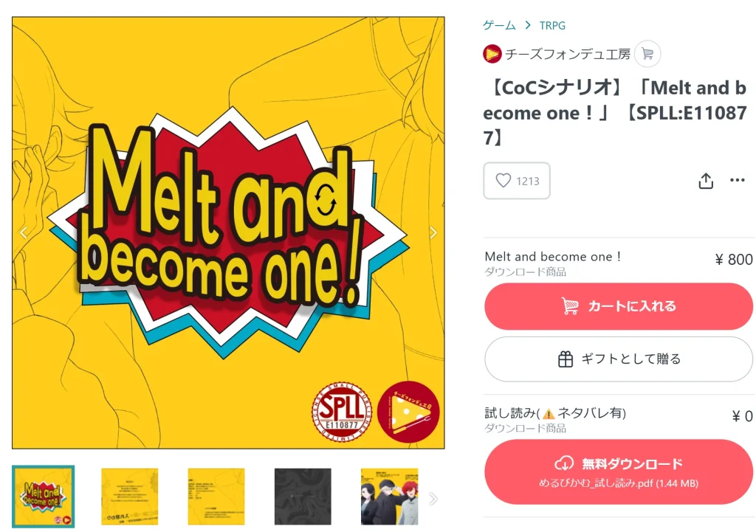Click the ギフトとして贈る gift button
The image size is (756, 532).
click(x=619, y=359)
